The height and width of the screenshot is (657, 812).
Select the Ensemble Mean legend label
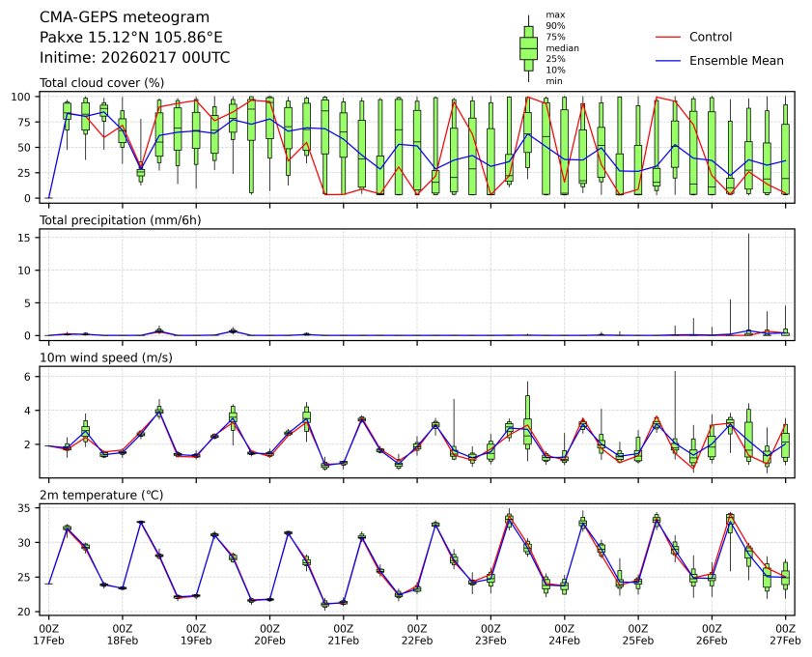[x=736, y=60]
